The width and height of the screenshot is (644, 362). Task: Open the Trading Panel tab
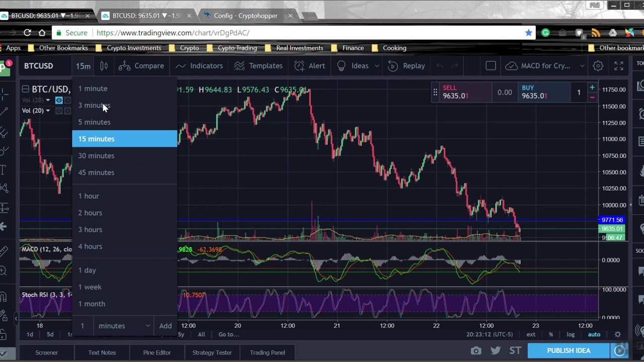click(x=267, y=352)
